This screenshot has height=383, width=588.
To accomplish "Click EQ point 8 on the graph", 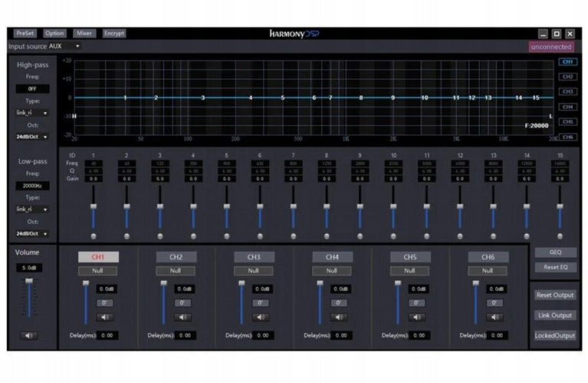I will pos(361,97).
